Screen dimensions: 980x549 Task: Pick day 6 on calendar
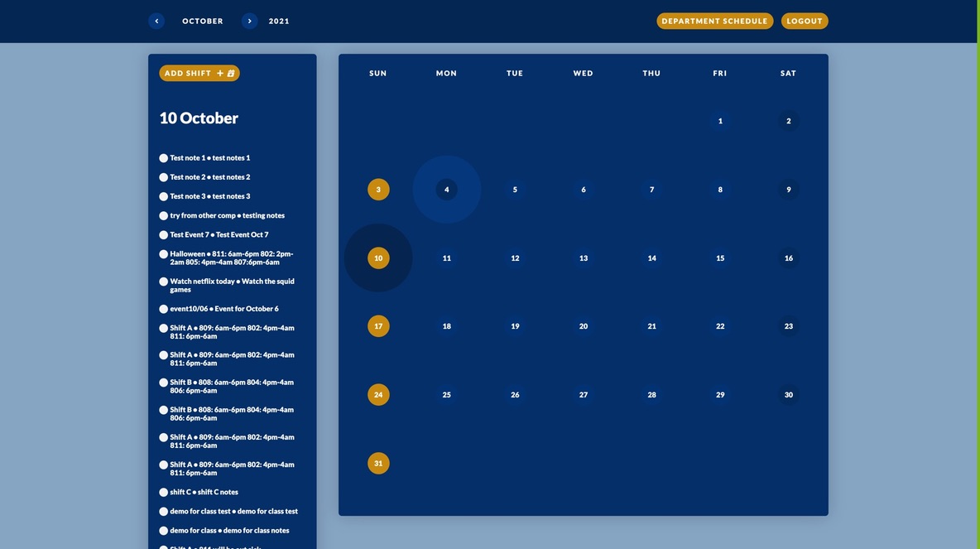click(x=584, y=190)
